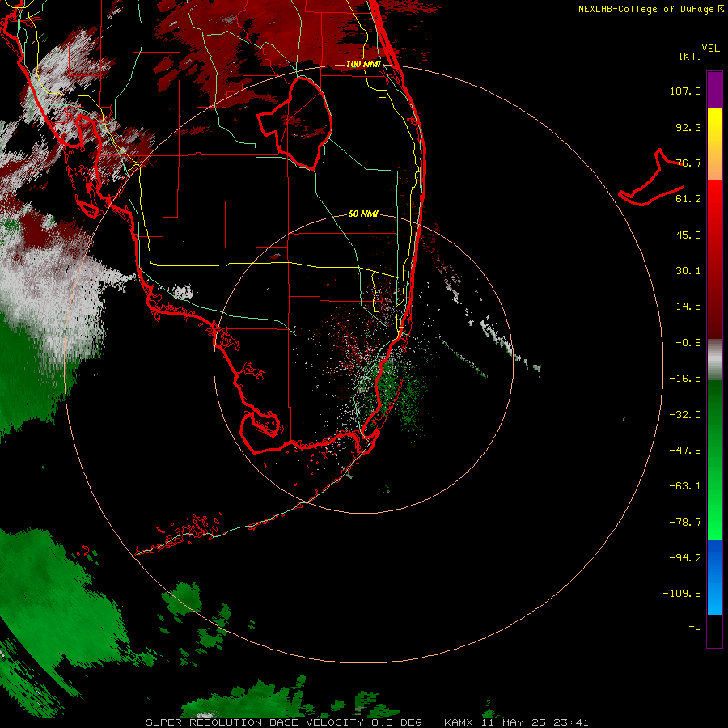
Task: Click the 107.8 velocity scale value
Action: coord(685,91)
